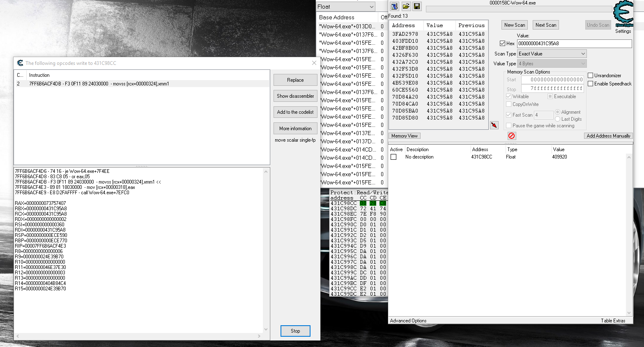The width and height of the screenshot is (644, 347).
Task: Click Add Address Manually
Action: [x=608, y=136]
